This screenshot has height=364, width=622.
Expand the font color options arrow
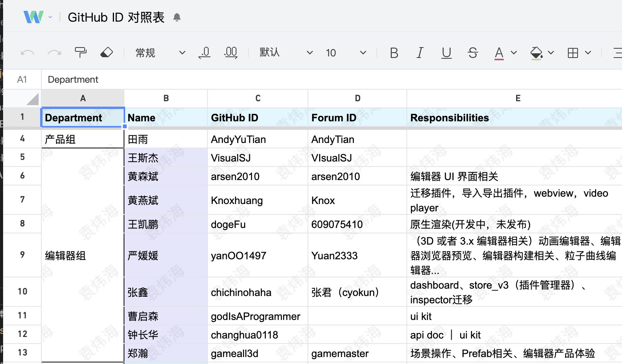[x=514, y=53]
